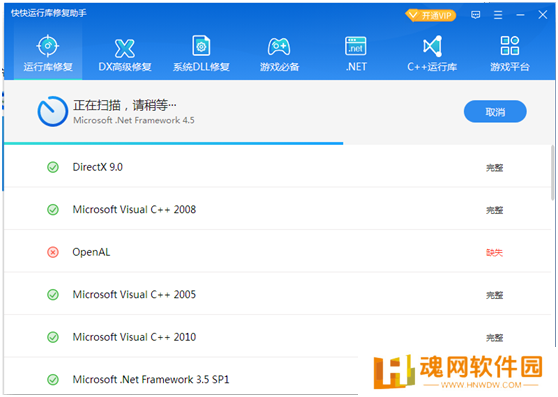This screenshot has height=397, width=558.
Task: Click the list's vertical scrollbar
Action: tap(553, 173)
